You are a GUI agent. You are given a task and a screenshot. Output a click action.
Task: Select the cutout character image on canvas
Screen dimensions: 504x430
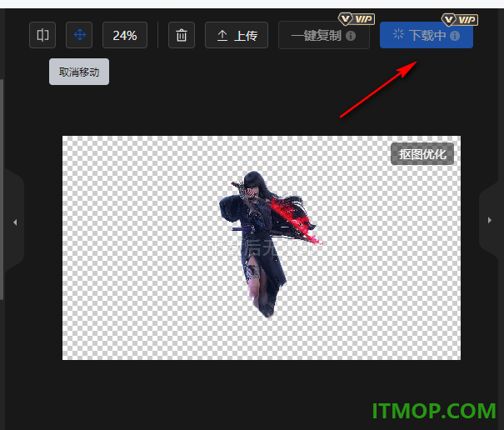269,244
